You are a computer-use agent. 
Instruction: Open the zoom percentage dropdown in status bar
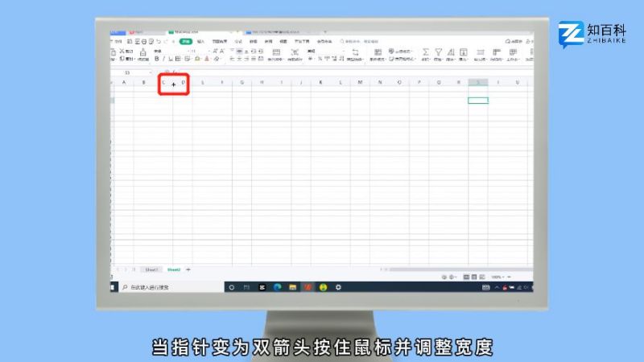click(497, 277)
